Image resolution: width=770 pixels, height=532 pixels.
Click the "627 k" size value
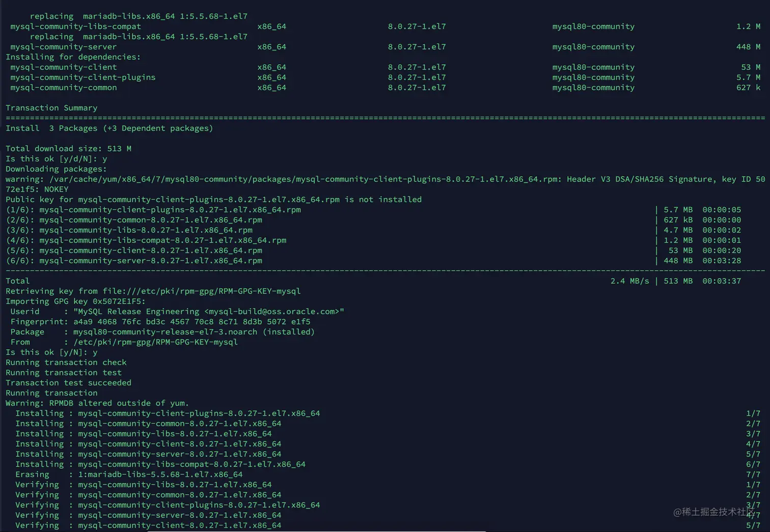click(748, 88)
